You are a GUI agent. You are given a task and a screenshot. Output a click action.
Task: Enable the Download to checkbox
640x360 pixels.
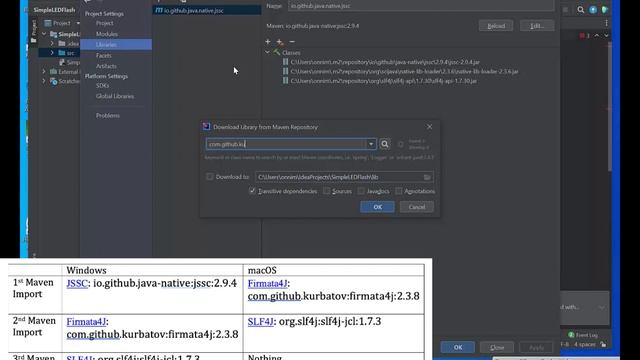pos(210,177)
